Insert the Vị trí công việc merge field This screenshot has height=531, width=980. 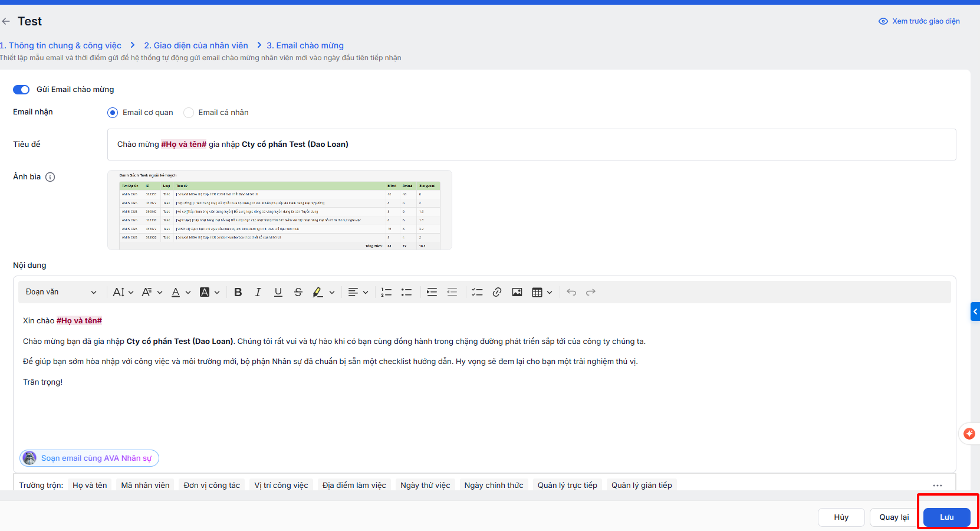pyautogui.click(x=281, y=485)
